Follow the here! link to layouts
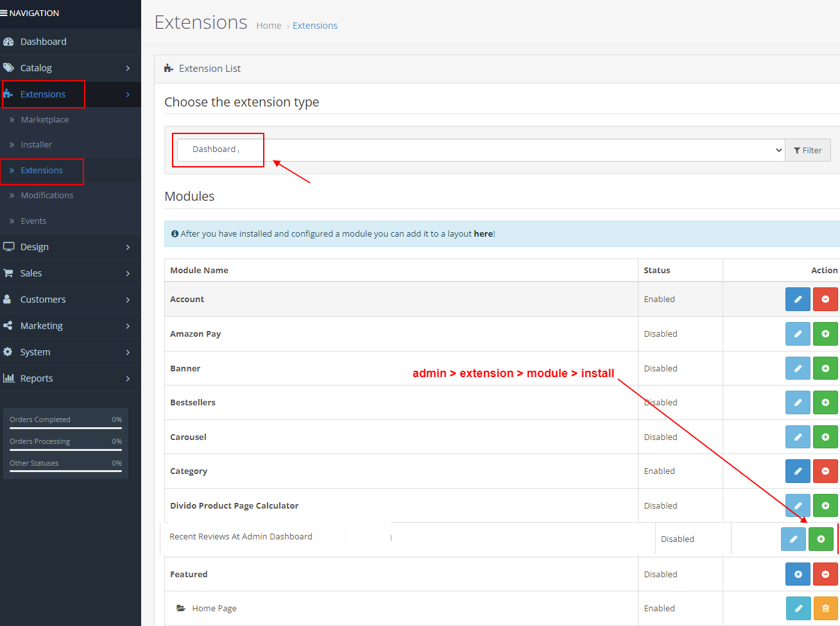Image resolution: width=840 pixels, height=626 pixels. coord(484,233)
